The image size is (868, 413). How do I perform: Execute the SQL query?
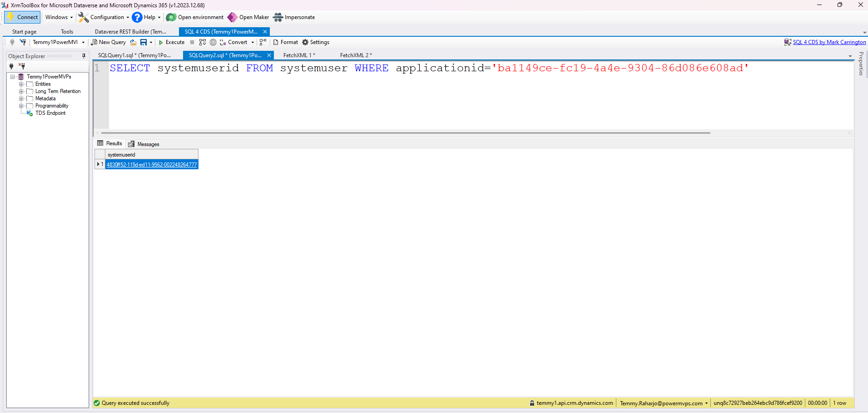(x=172, y=42)
